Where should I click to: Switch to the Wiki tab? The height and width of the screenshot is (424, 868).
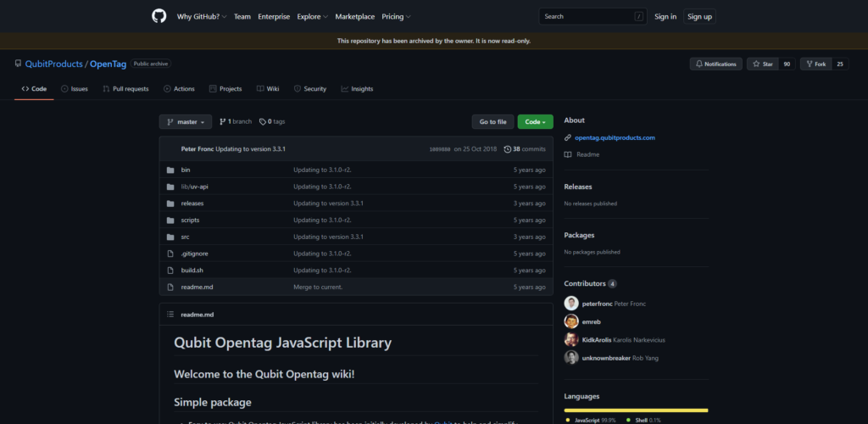268,88
